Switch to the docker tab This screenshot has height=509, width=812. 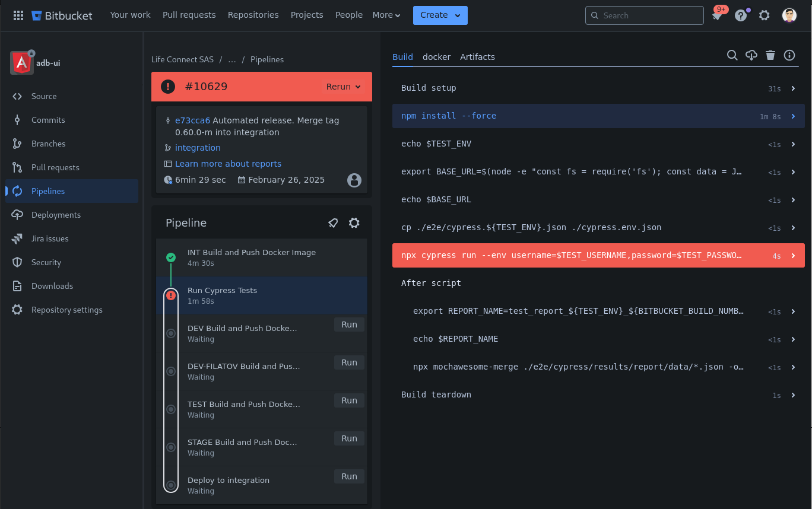pyautogui.click(x=436, y=57)
